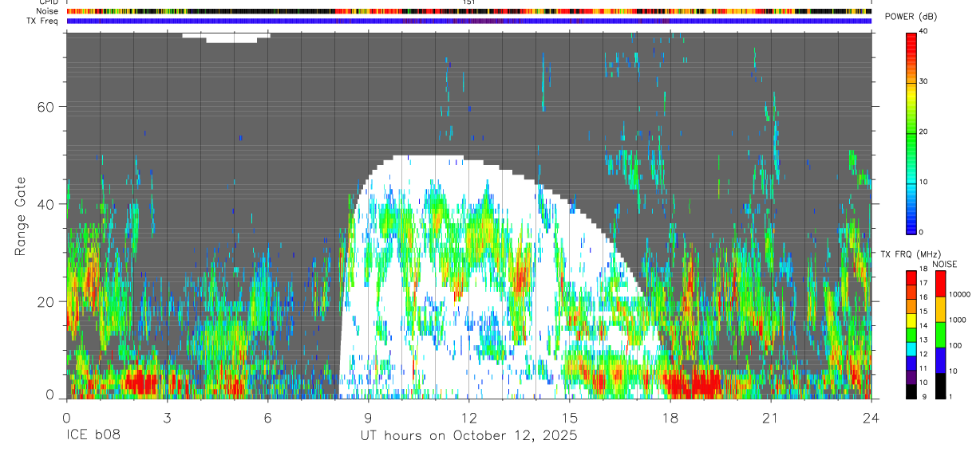Image resolution: width=980 pixels, height=452 pixels.
Task: Click the green 100–1000 NOISE legend segment
Action: tap(940, 335)
